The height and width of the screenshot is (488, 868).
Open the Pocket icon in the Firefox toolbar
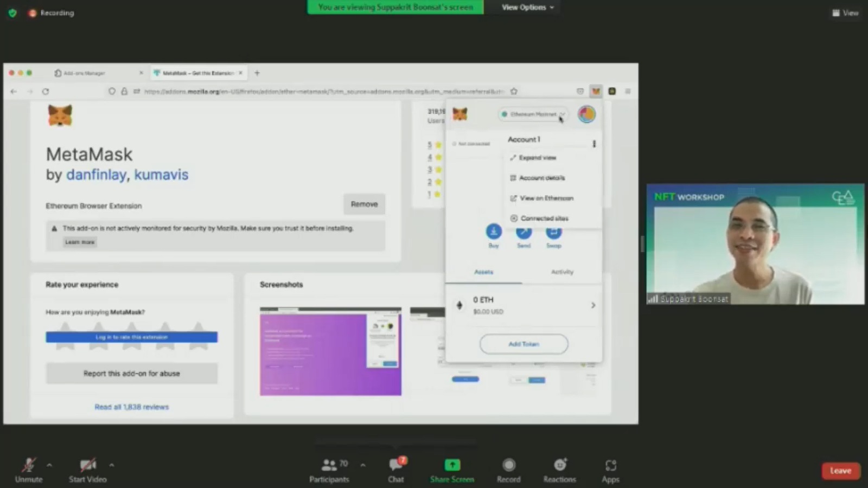click(x=580, y=91)
